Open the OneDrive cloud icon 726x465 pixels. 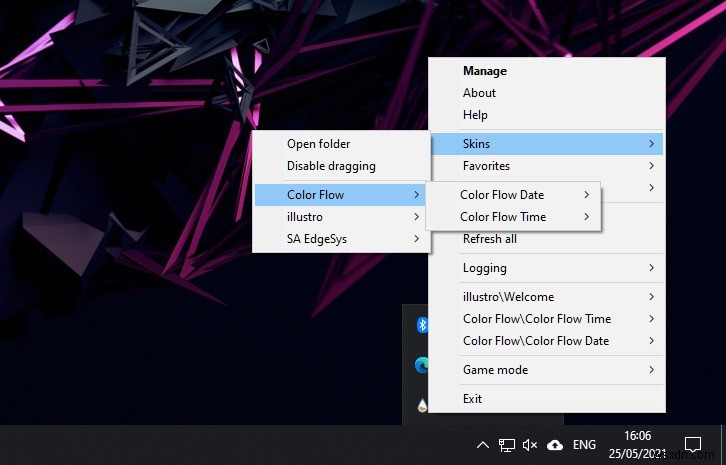(x=555, y=445)
